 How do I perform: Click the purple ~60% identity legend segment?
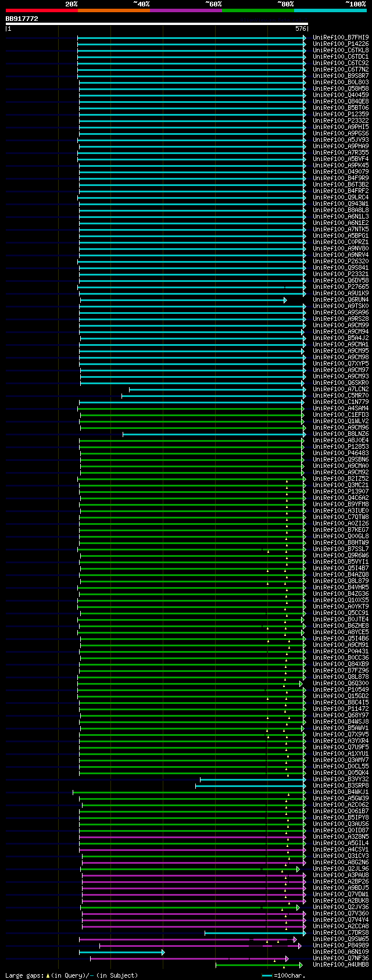point(186,10)
